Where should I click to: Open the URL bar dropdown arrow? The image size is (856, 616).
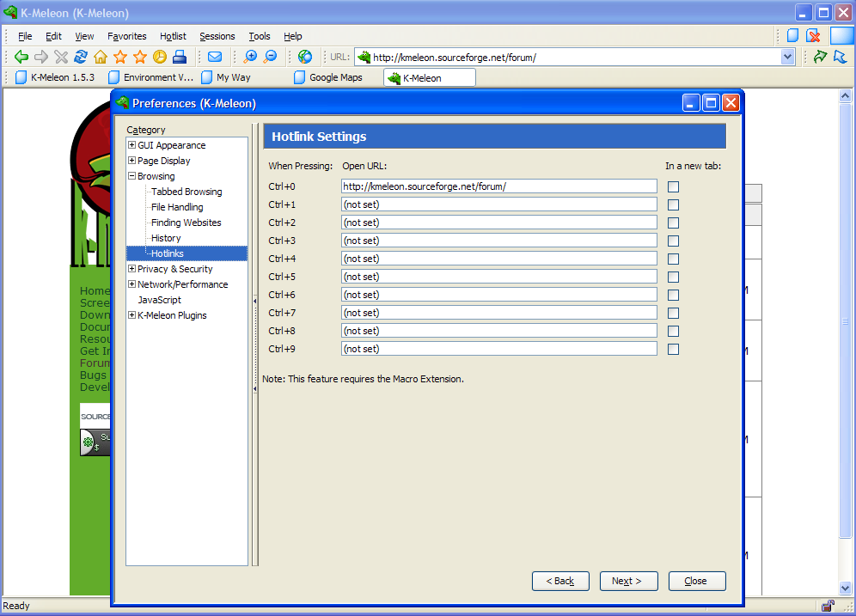tap(788, 57)
